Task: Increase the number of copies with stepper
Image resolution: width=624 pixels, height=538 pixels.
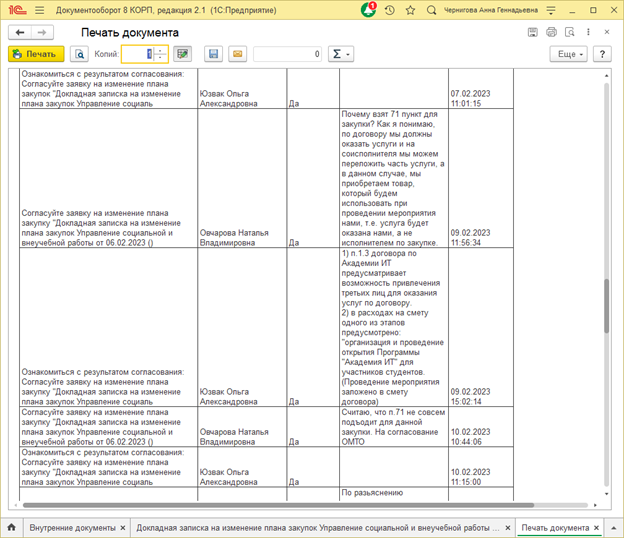Action: (161, 50)
